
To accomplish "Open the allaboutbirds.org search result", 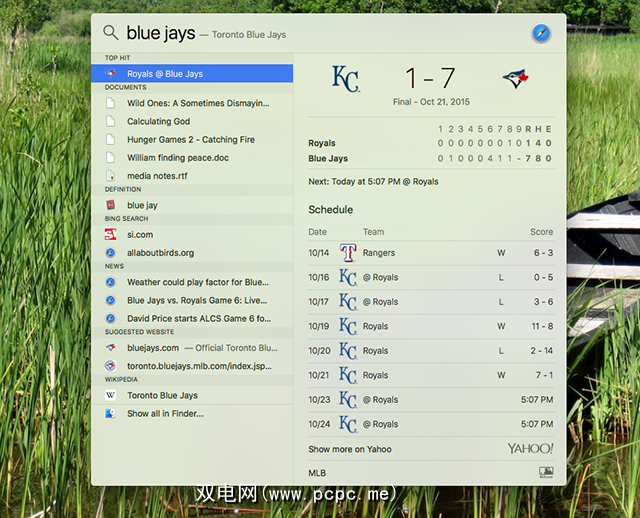I will [x=160, y=253].
